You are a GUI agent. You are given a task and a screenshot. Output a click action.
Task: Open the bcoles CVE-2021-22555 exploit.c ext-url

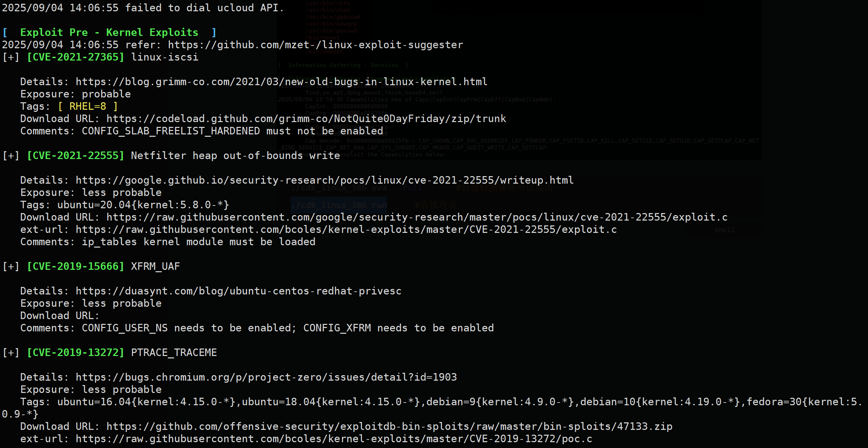tap(346, 229)
